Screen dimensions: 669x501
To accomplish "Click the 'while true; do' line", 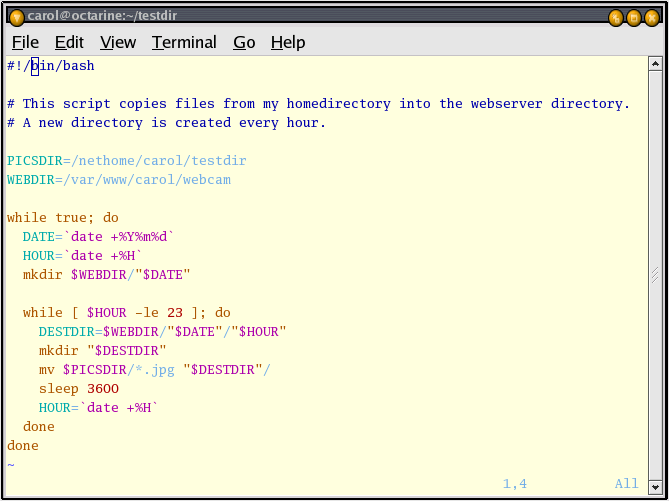I will (62, 218).
